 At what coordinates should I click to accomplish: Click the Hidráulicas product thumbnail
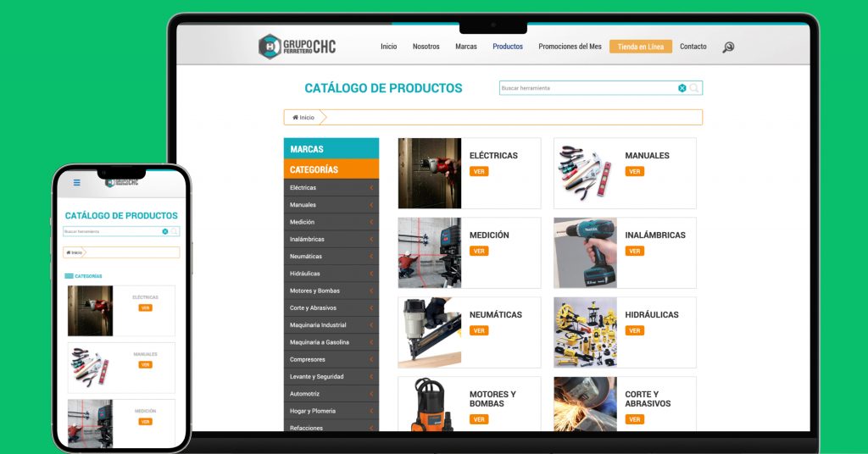(585, 332)
